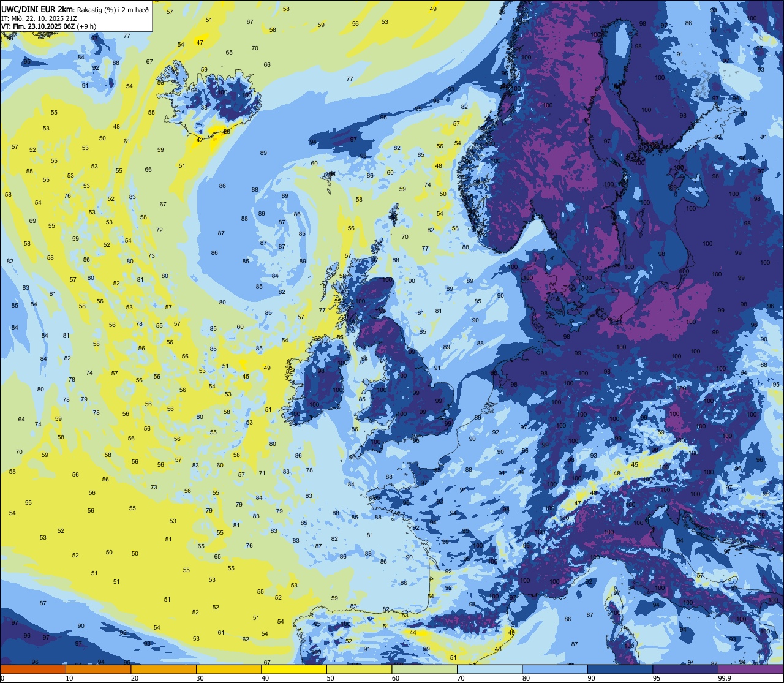The height and width of the screenshot is (683, 784).
Task: Click the '(+9 h)' forecast lead time
Action: point(86,26)
